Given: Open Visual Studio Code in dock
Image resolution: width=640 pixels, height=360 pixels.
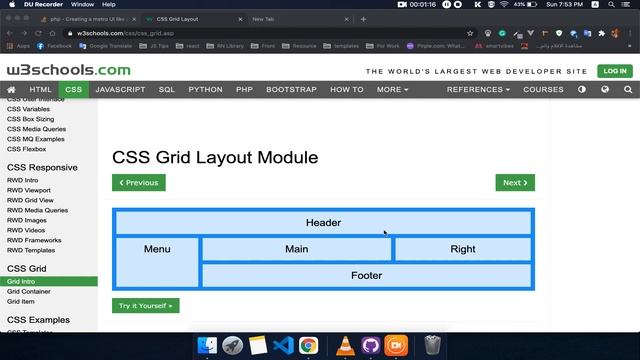Looking at the screenshot, I should point(283,346).
